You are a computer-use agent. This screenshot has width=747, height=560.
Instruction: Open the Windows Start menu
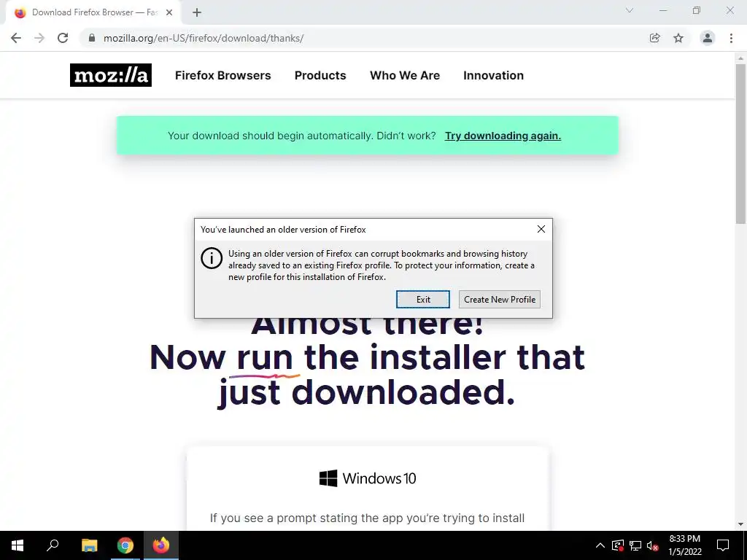(x=18, y=545)
